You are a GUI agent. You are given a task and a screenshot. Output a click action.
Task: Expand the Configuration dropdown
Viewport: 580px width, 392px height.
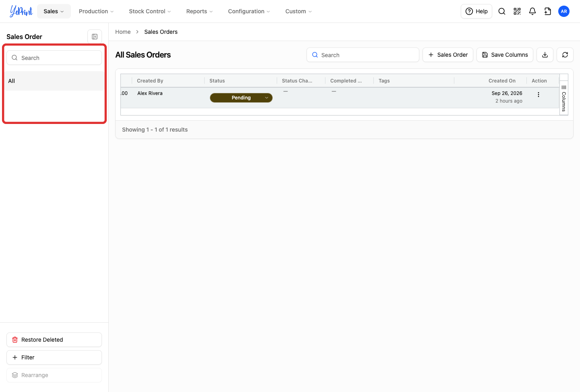pyautogui.click(x=249, y=11)
